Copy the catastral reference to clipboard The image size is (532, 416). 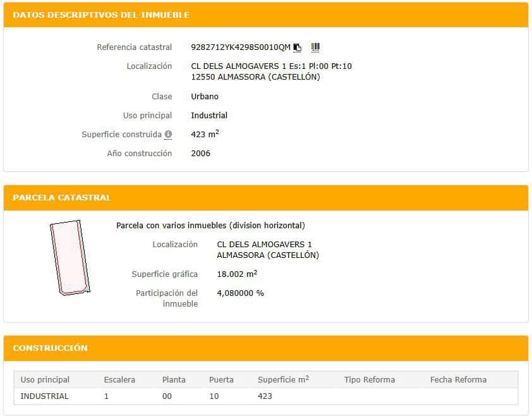298,47
